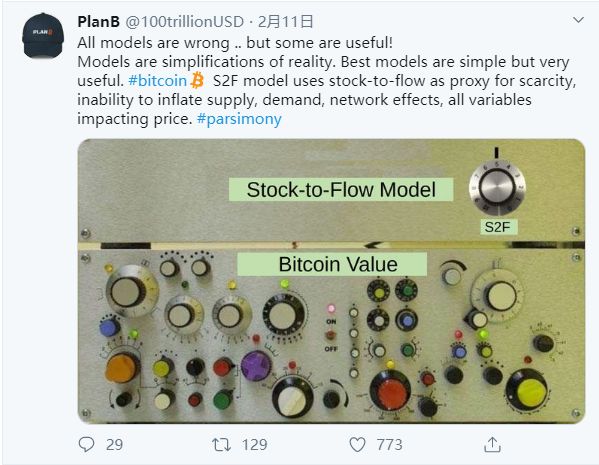Click the 773 likes count
The height and width of the screenshot is (465, 599).
[x=389, y=445]
